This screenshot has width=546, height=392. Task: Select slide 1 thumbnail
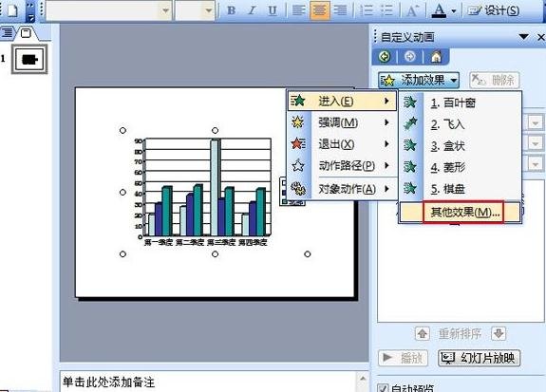(29, 59)
